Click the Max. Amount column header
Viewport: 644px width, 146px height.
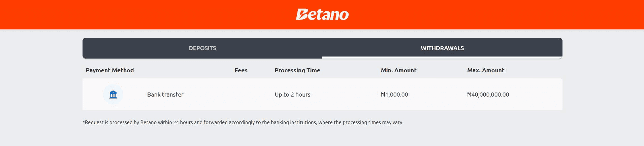485,70
